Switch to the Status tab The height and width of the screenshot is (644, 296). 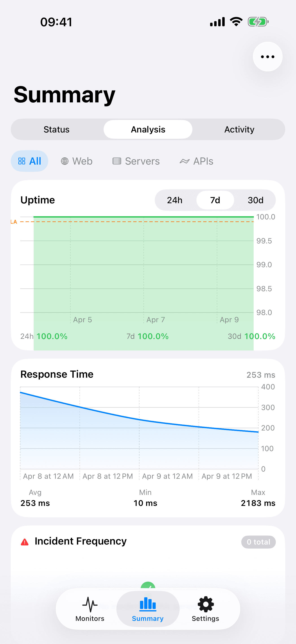click(x=57, y=129)
